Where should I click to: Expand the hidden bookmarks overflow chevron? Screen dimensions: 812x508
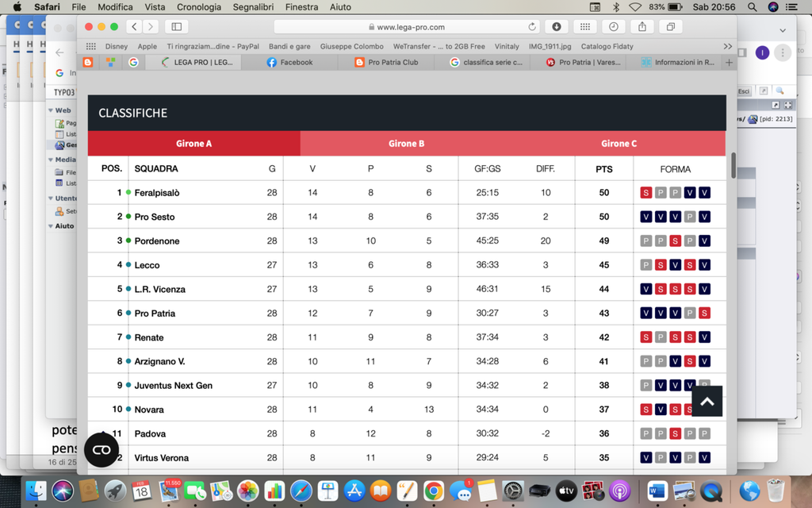tap(727, 46)
